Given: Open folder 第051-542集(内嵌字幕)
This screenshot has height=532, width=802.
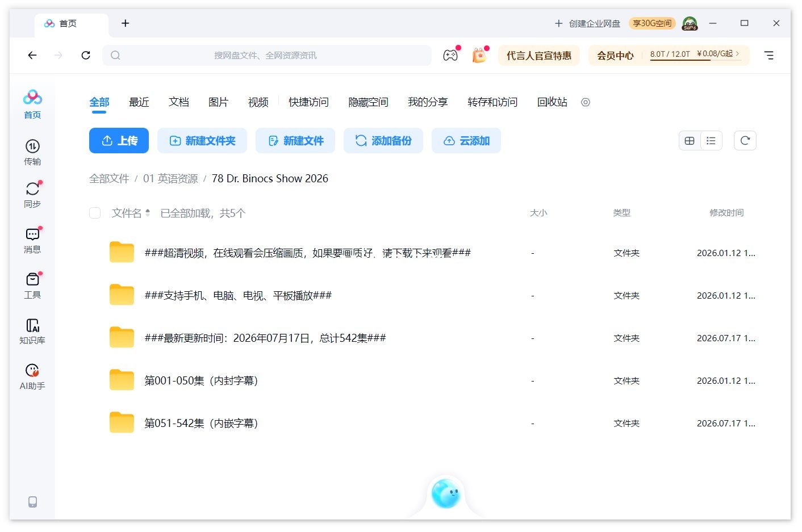Looking at the screenshot, I should (x=201, y=423).
